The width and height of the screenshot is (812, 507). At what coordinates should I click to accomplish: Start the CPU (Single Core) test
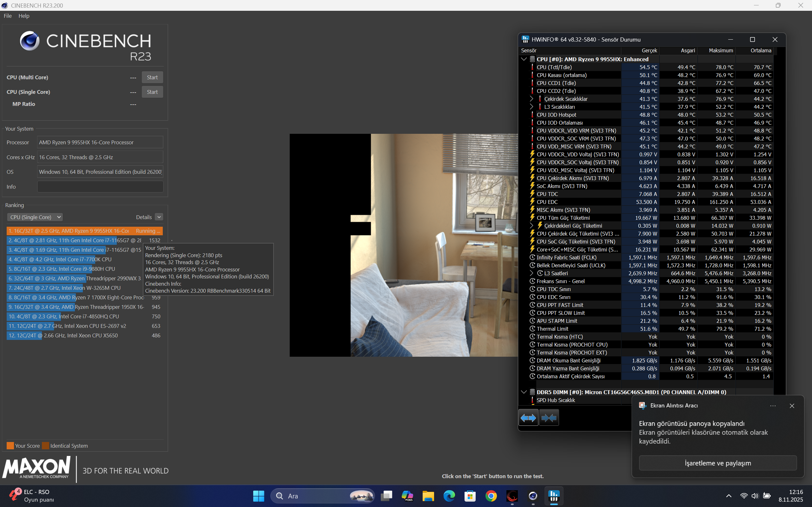pyautogui.click(x=152, y=92)
